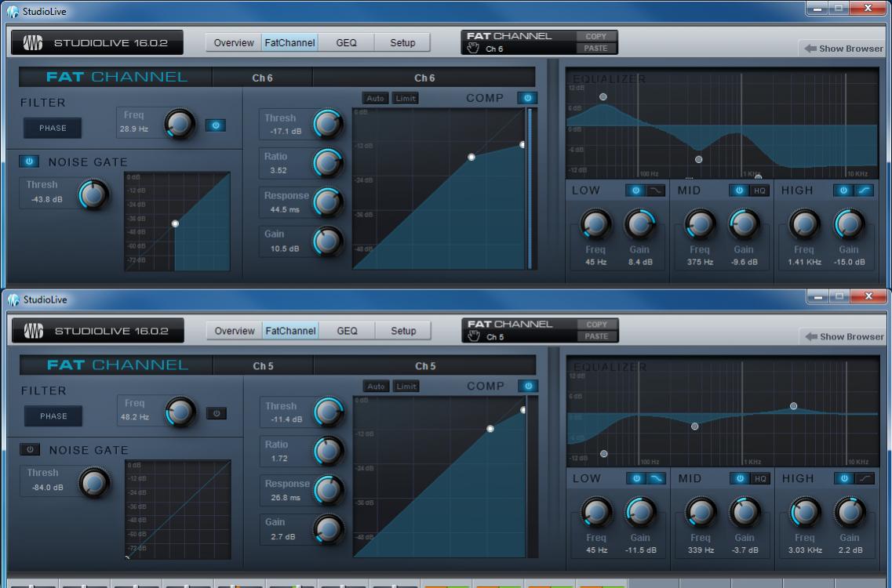892x588 pixels.
Task: Enable Auto compressor mode on Ch 6
Action: click(375, 98)
